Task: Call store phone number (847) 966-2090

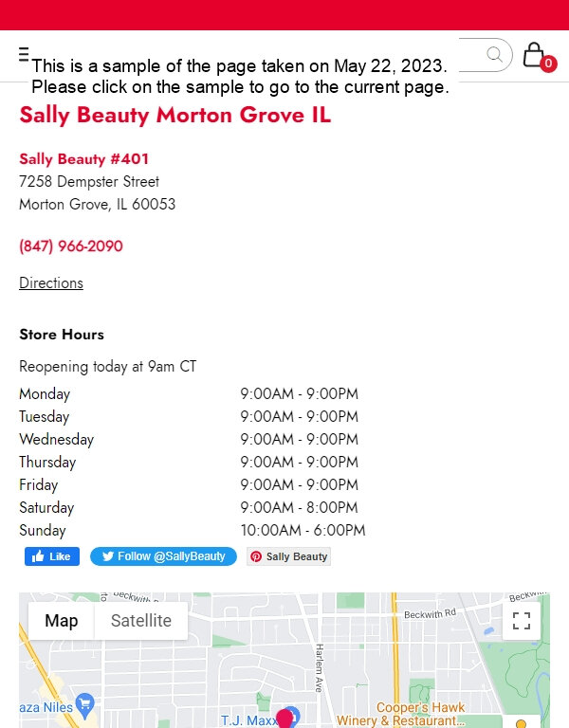Action: pyautogui.click(x=71, y=246)
